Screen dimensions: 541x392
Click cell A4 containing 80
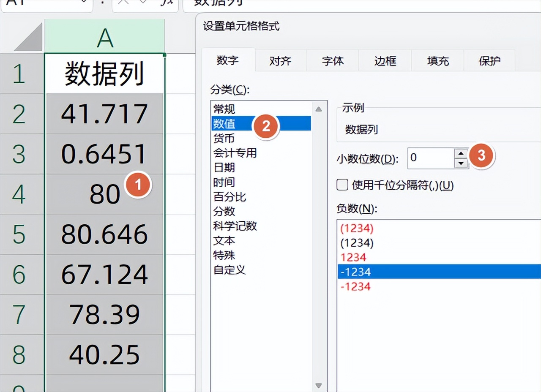point(104,194)
